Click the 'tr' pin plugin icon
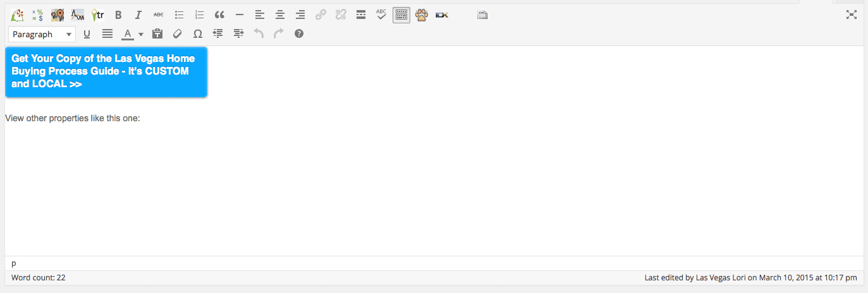This screenshot has height=293, width=868. (98, 15)
